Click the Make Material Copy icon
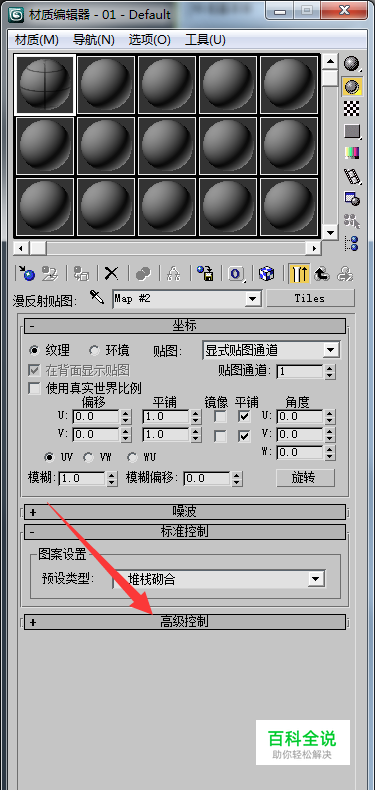This screenshot has height=790, width=375. tap(143, 274)
